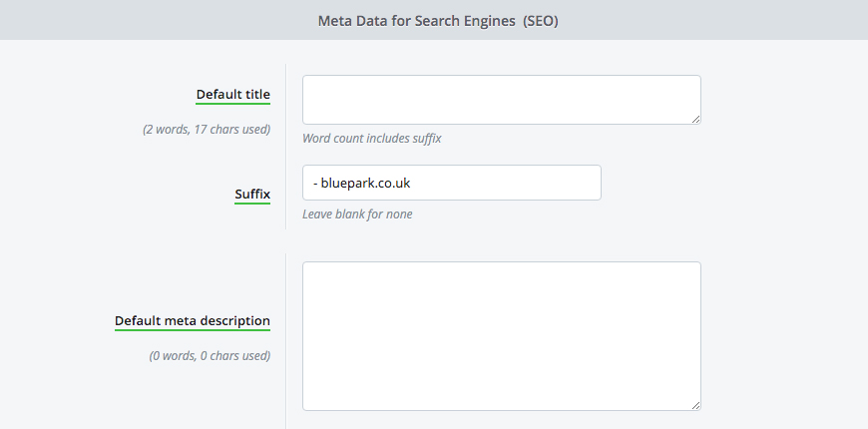This screenshot has height=429, width=868.
Task: Click the 'Meta Data' words in the header bar
Action: [x=344, y=21]
